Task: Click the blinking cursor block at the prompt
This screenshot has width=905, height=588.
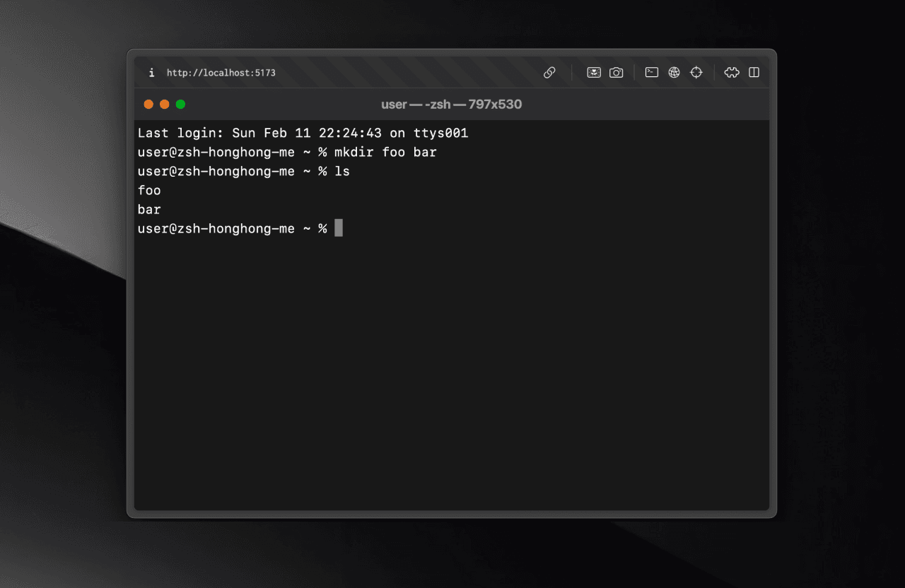Action: pos(338,228)
